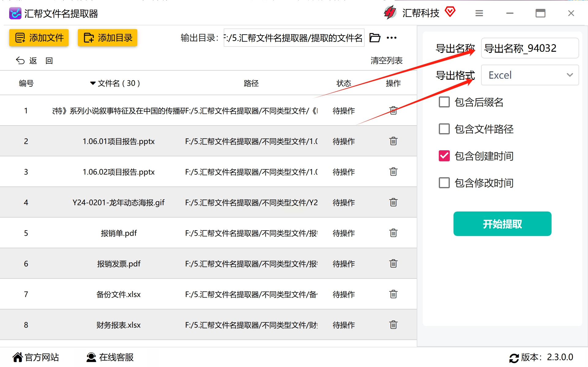
Task: Delete 1.06.02项目报告.pptx with trash icon
Action: (x=393, y=172)
